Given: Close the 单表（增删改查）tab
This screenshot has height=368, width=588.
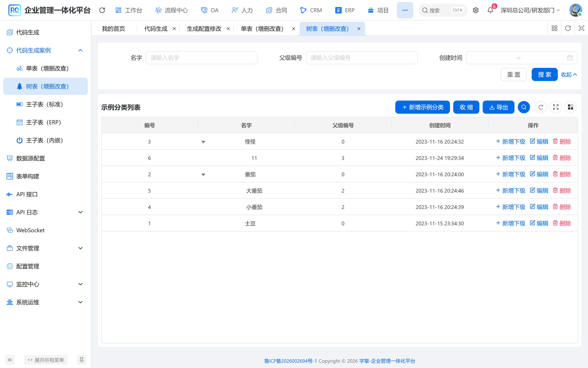Looking at the screenshot, I should [x=294, y=29].
